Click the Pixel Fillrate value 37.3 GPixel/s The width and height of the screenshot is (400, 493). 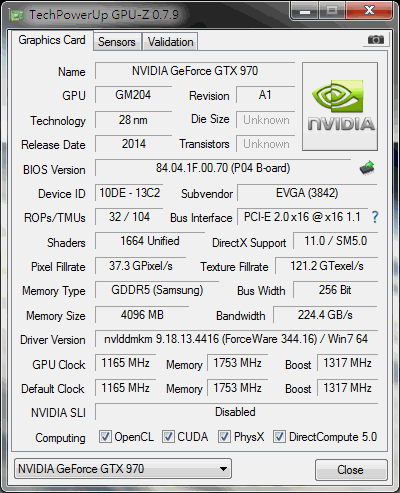point(141,266)
